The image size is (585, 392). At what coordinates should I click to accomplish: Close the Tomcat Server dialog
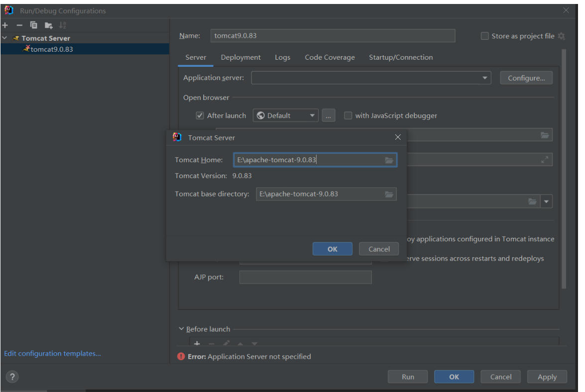[398, 137]
